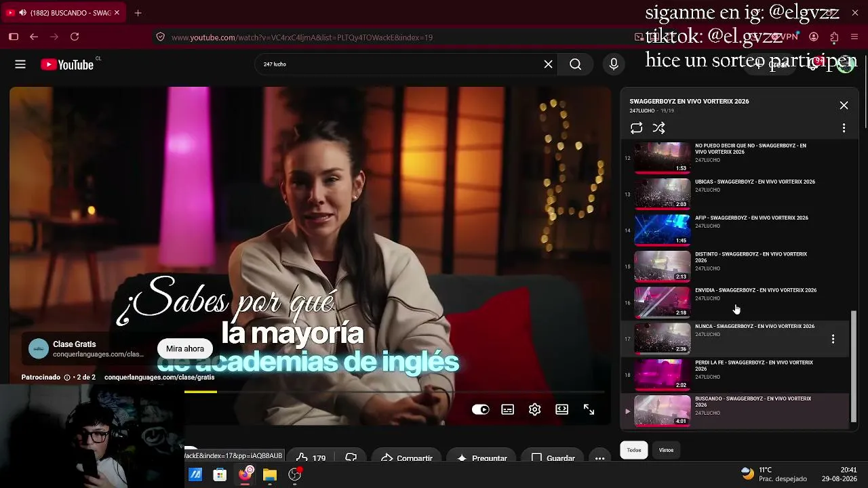
Task: Open playlist options three-dot menu
Action: coord(844,127)
